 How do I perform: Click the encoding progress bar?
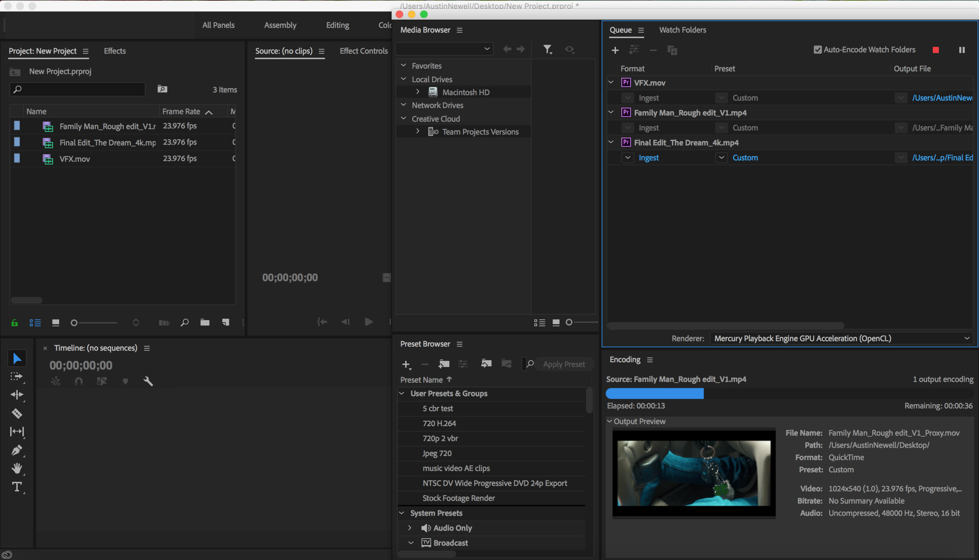point(789,393)
